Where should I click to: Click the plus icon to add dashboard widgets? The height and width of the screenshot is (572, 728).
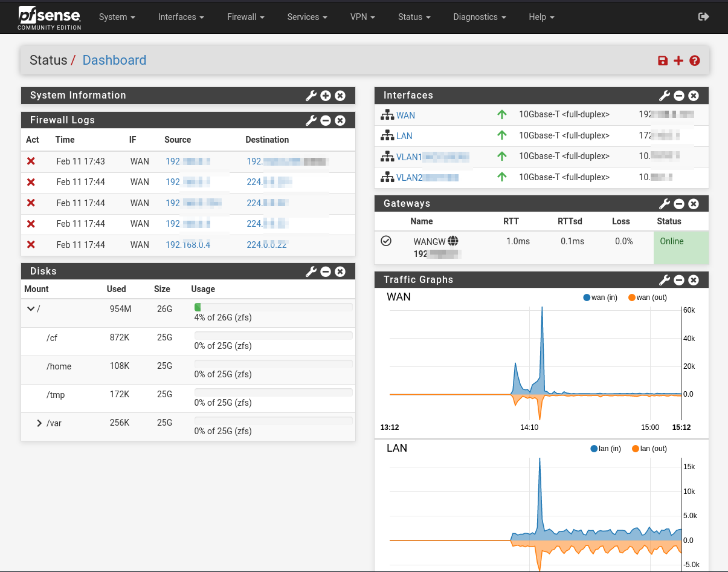coord(678,60)
